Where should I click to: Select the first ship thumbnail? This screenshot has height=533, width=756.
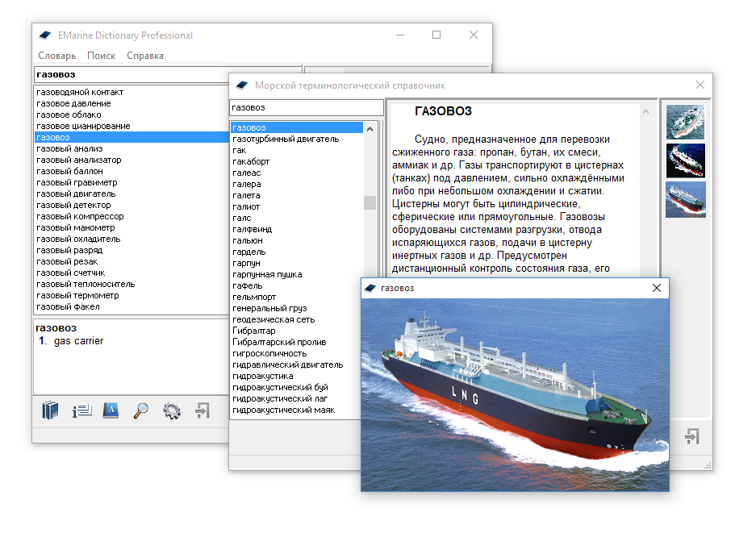pos(685,121)
